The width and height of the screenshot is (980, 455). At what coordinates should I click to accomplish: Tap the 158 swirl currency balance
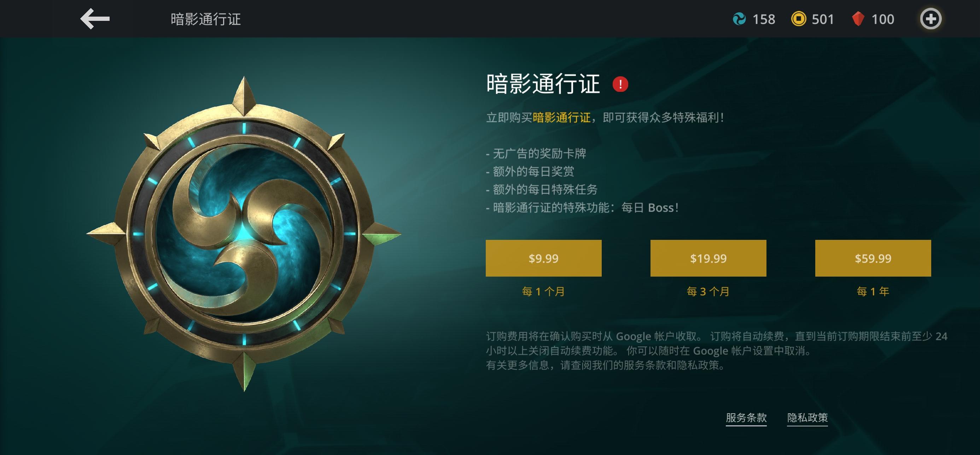point(764,19)
